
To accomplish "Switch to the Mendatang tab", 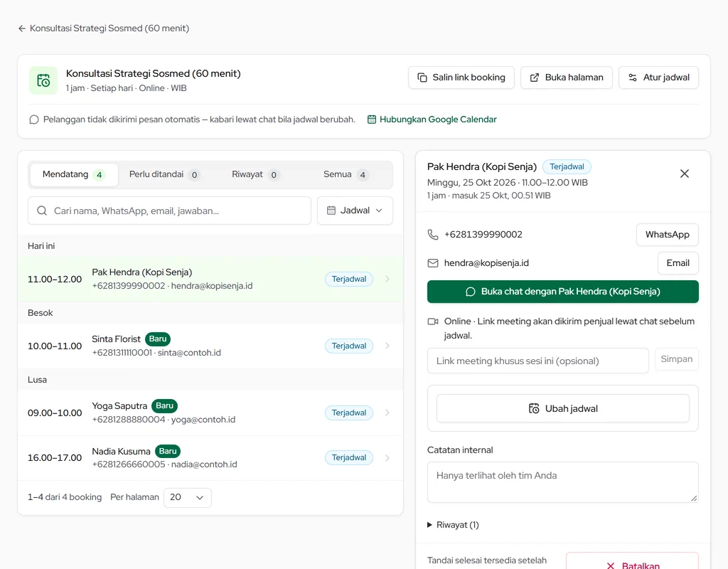I will tap(74, 175).
